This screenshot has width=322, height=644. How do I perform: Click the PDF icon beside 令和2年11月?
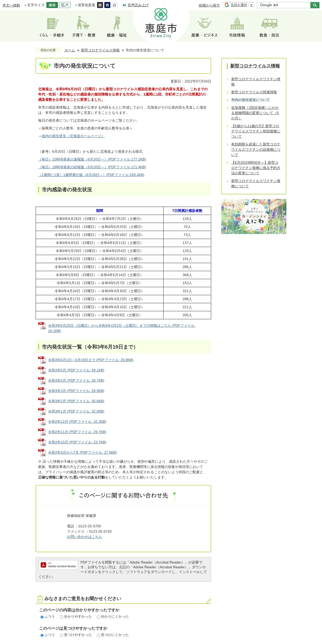point(42,432)
